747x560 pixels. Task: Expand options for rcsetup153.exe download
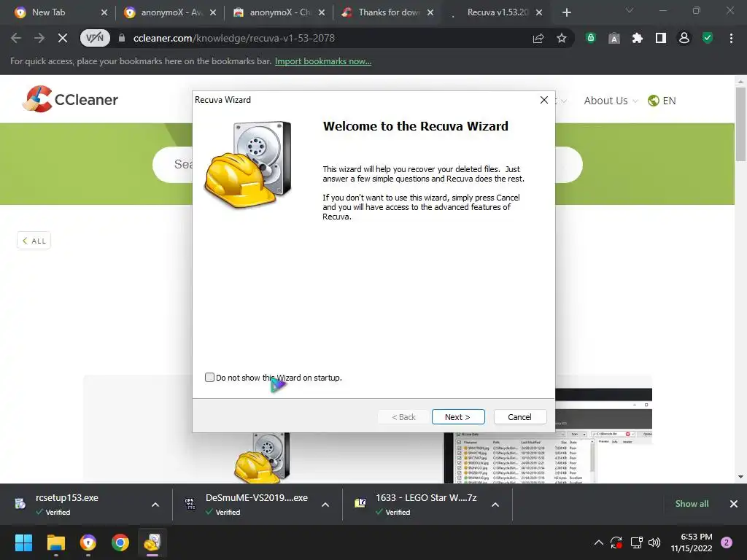point(155,505)
